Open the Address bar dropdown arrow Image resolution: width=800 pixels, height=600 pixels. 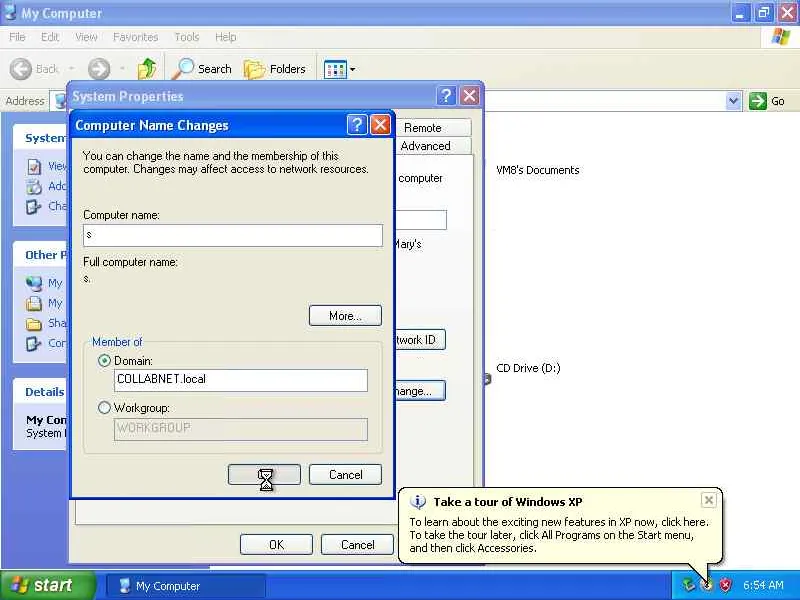(x=733, y=101)
